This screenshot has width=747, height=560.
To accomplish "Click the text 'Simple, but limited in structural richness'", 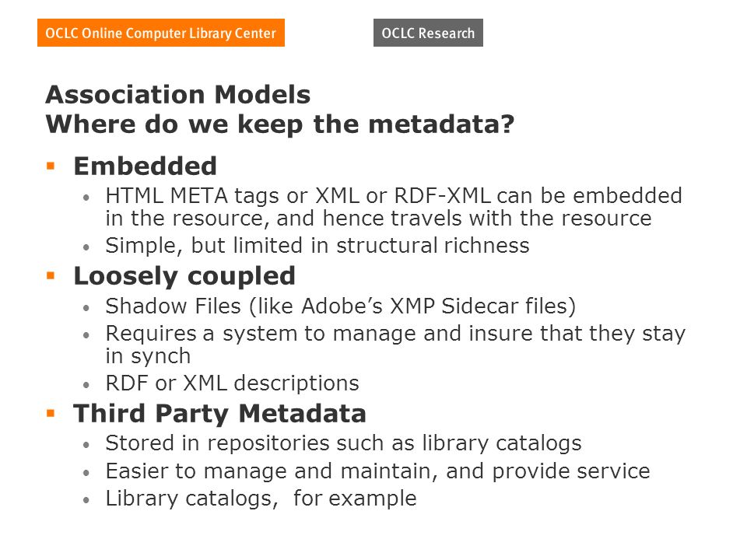I will [x=317, y=247].
